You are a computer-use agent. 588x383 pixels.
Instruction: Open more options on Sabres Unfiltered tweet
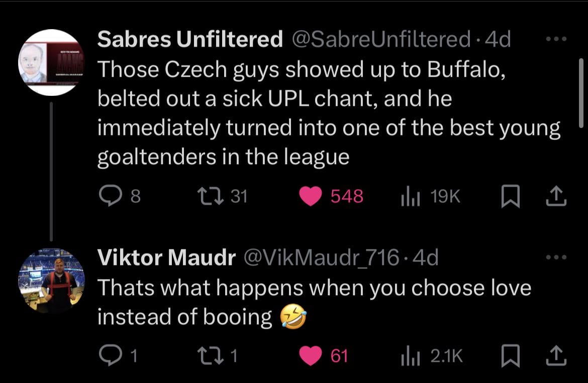coord(556,39)
